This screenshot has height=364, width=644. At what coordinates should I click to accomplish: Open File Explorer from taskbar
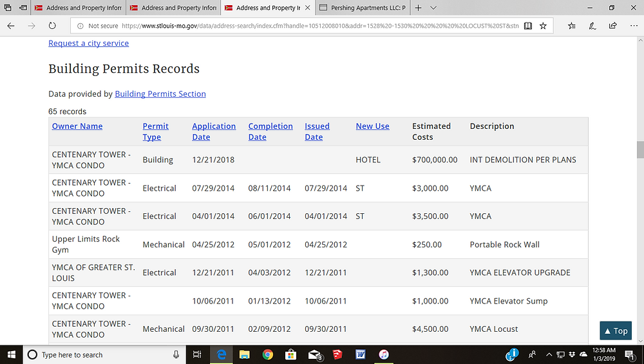(244, 354)
